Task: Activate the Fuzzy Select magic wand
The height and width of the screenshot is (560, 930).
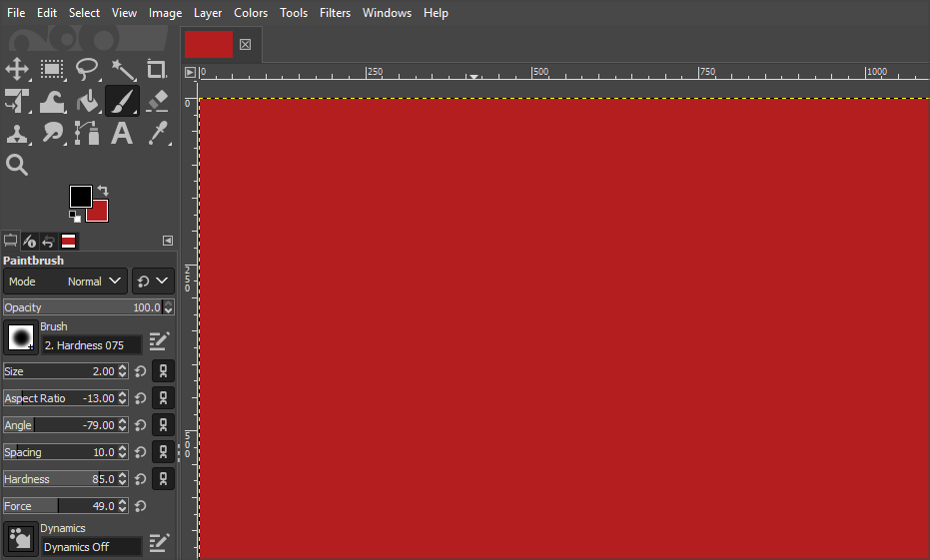Action: pyautogui.click(x=123, y=69)
